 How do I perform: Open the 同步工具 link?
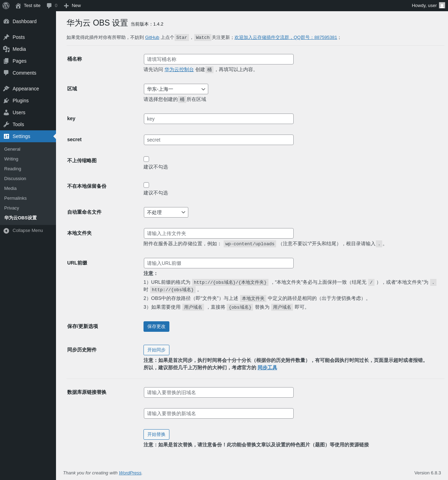pyautogui.click(x=267, y=368)
